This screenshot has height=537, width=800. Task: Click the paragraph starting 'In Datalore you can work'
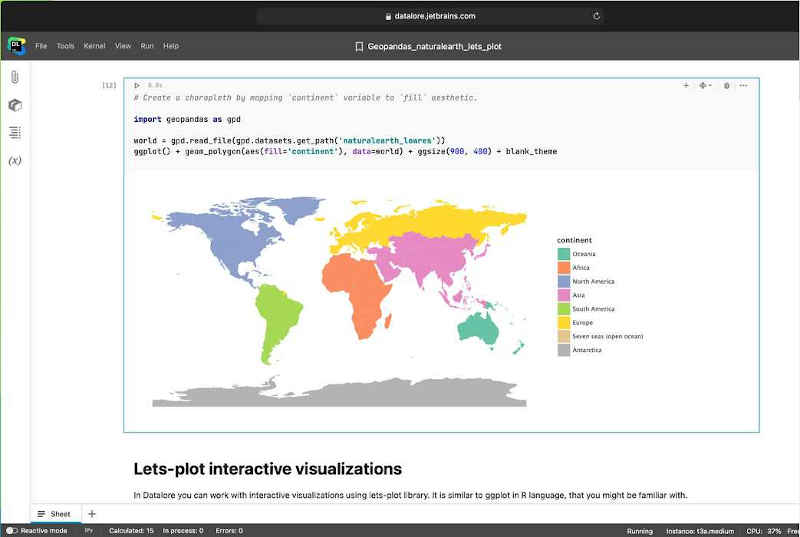tap(410, 495)
